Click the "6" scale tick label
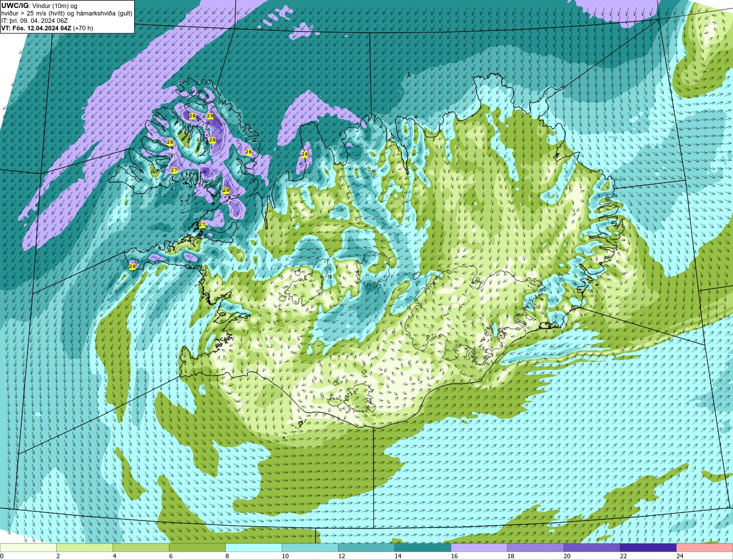 click(171, 556)
